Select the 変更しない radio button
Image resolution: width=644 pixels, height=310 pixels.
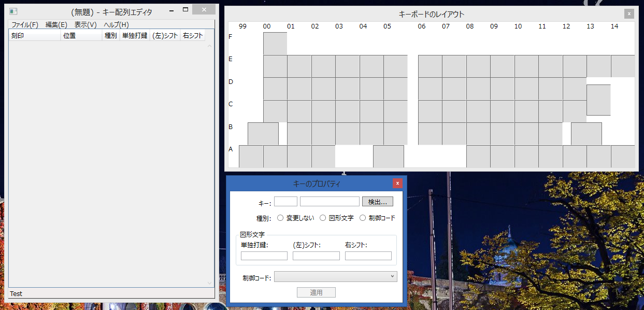(x=280, y=218)
